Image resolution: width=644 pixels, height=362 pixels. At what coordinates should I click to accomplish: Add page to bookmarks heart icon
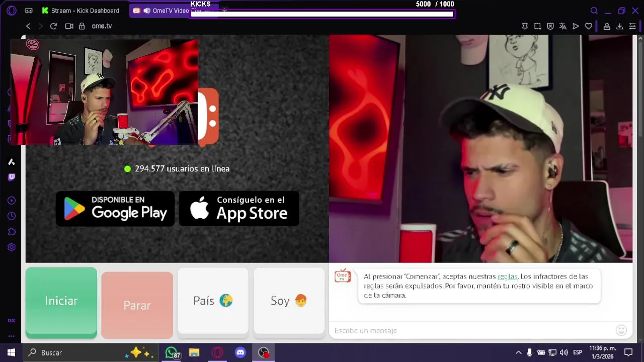coord(589,26)
